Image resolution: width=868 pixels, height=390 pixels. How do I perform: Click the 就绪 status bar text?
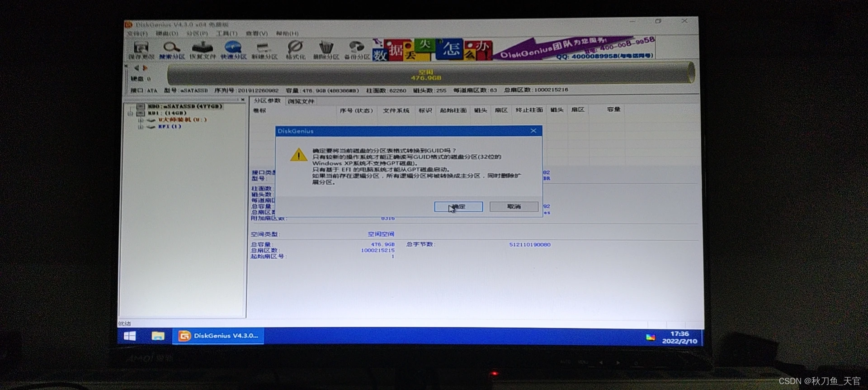click(124, 324)
